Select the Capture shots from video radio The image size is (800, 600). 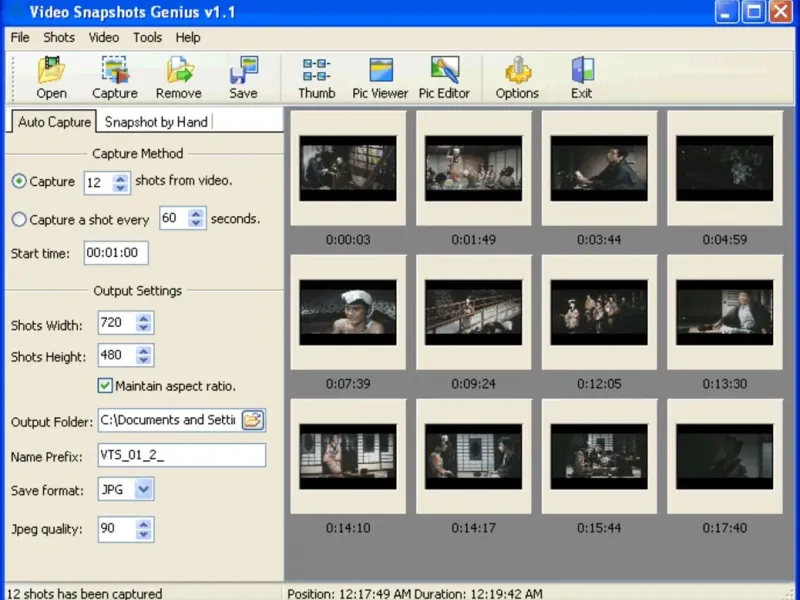point(19,182)
